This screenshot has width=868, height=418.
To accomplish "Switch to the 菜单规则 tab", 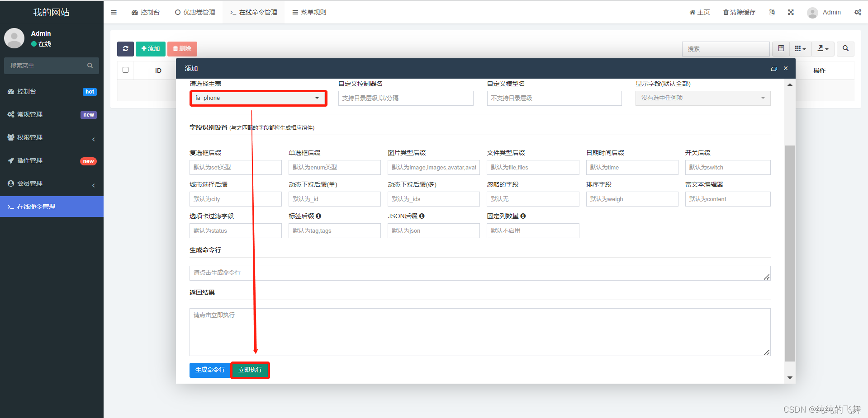I will [309, 12].
